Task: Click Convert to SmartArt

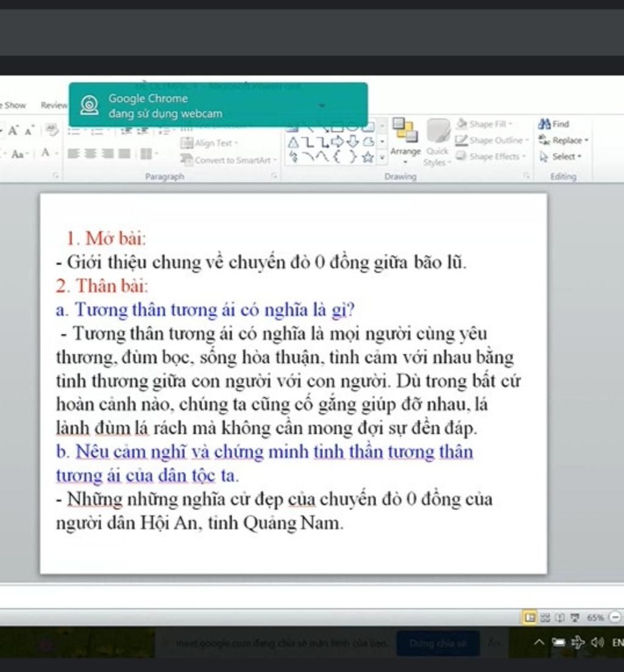Action: pyautogui.click(x=229, y=160)
